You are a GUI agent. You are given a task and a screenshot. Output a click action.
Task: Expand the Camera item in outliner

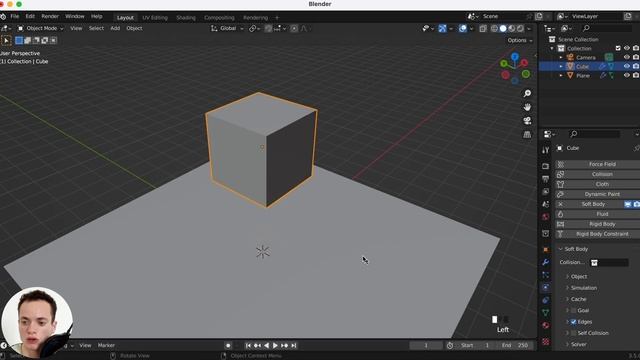tap(561, 57)
